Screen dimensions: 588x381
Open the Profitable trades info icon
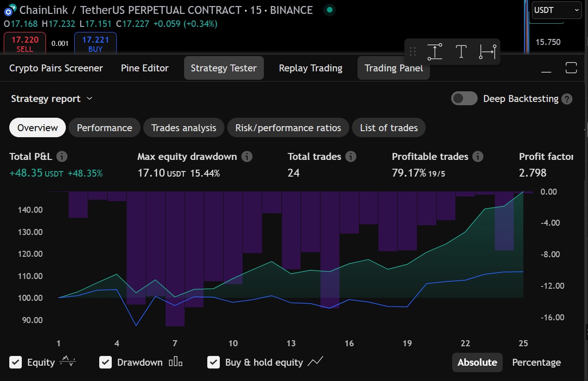pos(478,157)
